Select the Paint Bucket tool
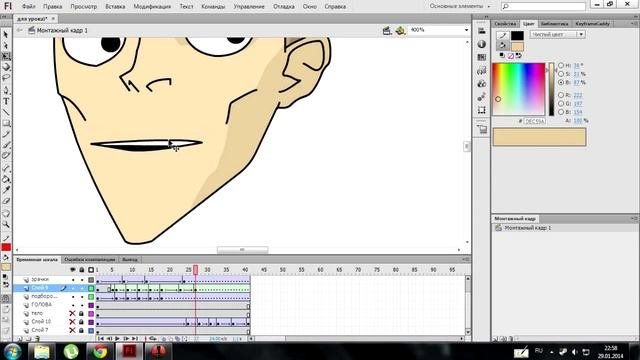Screen dimensions: 640x360 tap(6, 179)
